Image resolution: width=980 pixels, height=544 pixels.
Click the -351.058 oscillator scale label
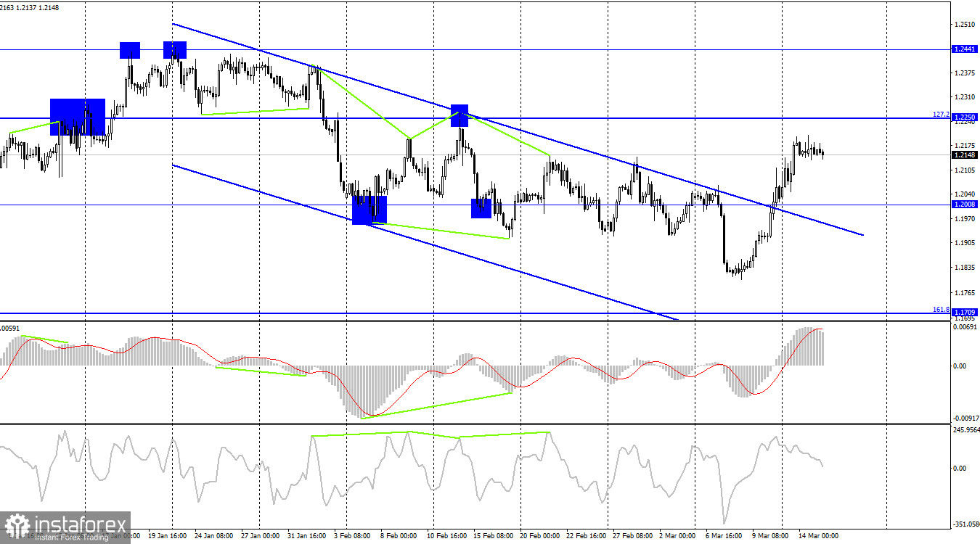pyautogui.click(x=965, y=524)
